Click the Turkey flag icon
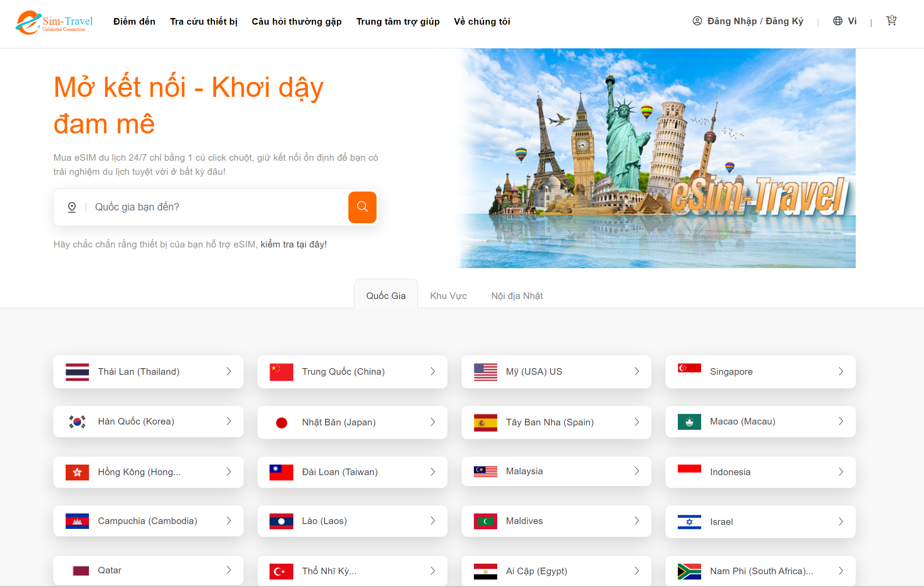924x587 pixels. [281, 571]
